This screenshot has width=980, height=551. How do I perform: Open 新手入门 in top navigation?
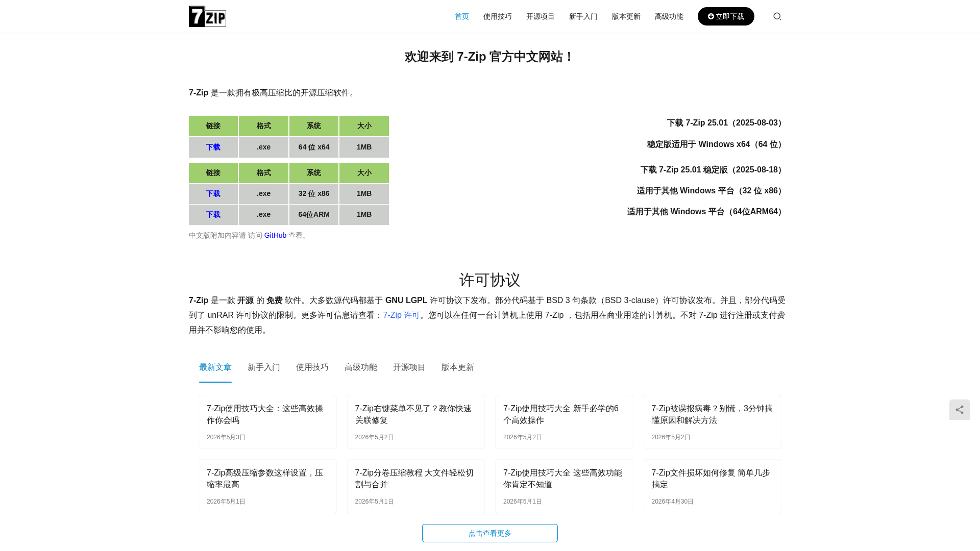[x=583, y=16]
